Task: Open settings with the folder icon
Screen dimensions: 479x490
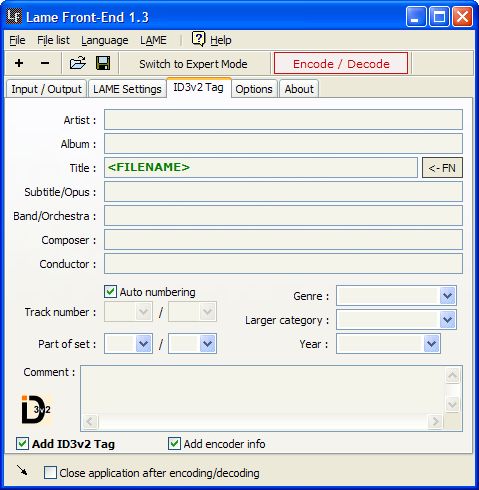Action: 77,63
